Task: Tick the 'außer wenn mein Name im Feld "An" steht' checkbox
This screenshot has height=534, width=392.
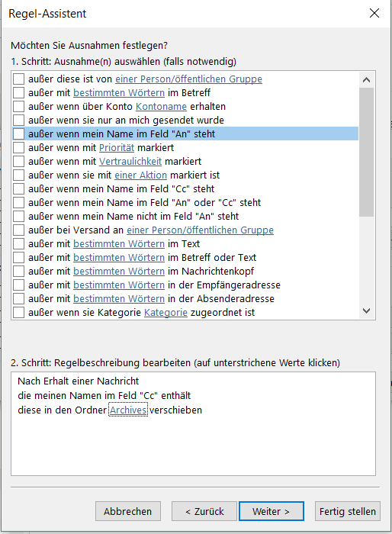Action: 19,133
